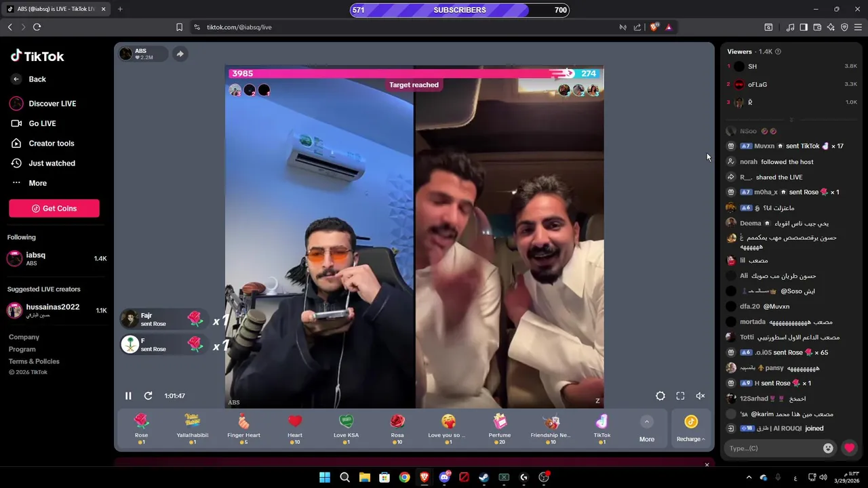Click the address bar URL
The height and width of the screenshot is (488, 868).
coord(239,27)
